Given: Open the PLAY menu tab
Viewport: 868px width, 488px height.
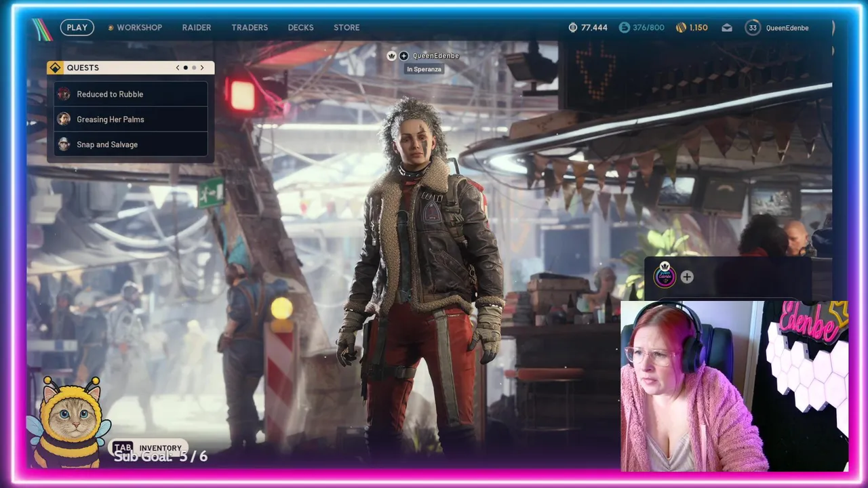Looking at the screenshot, I should point(77,28).
